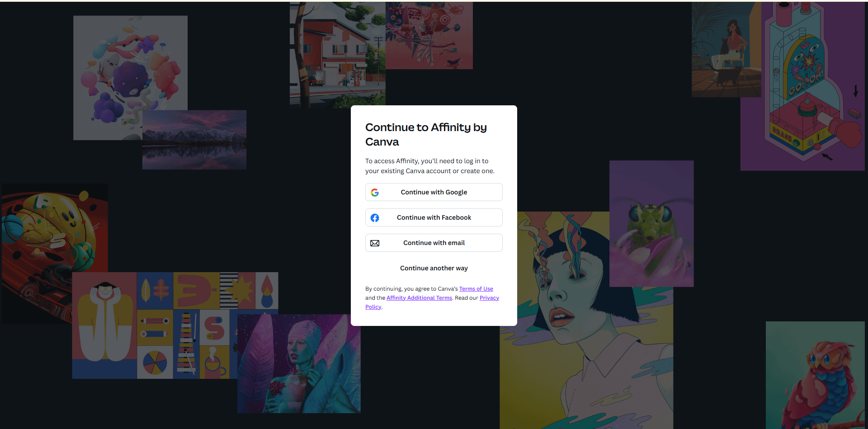Open the colorful owl illustration

pyautogui.click(x=815, y=375)
